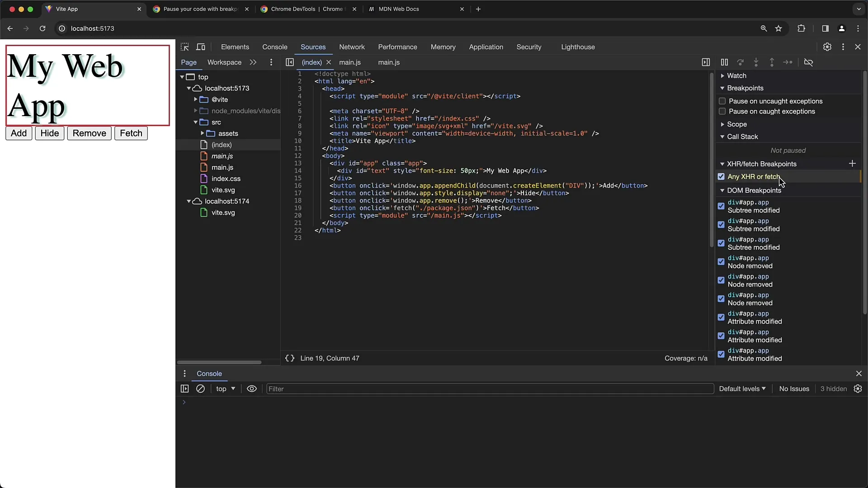Select the Console tab

(275, 47)
